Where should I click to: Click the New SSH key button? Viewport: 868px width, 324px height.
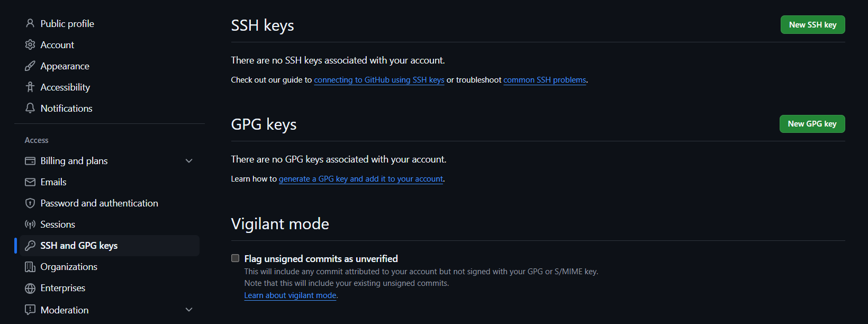point(812,25)
